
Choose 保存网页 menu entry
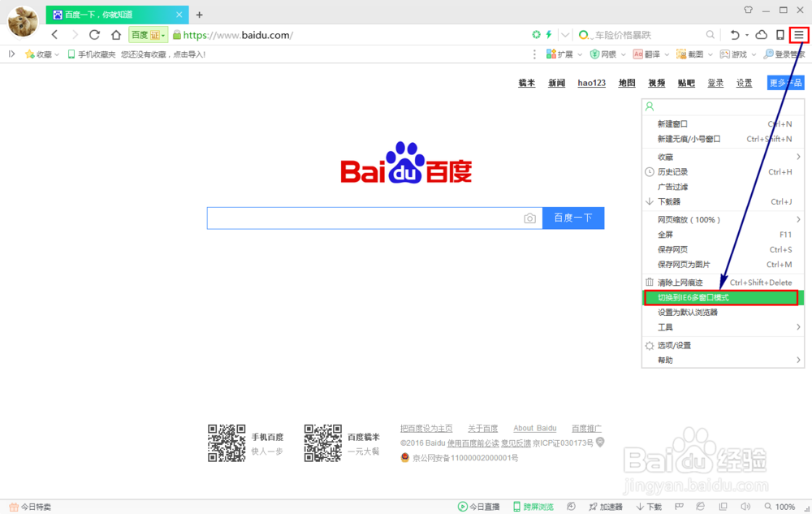coord(723,249)
